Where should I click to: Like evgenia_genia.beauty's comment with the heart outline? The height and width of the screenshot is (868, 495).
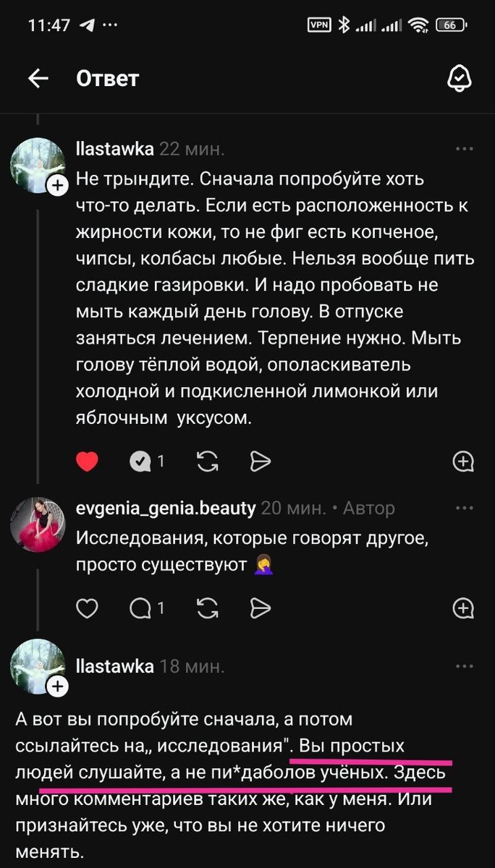tap(87, 608)
